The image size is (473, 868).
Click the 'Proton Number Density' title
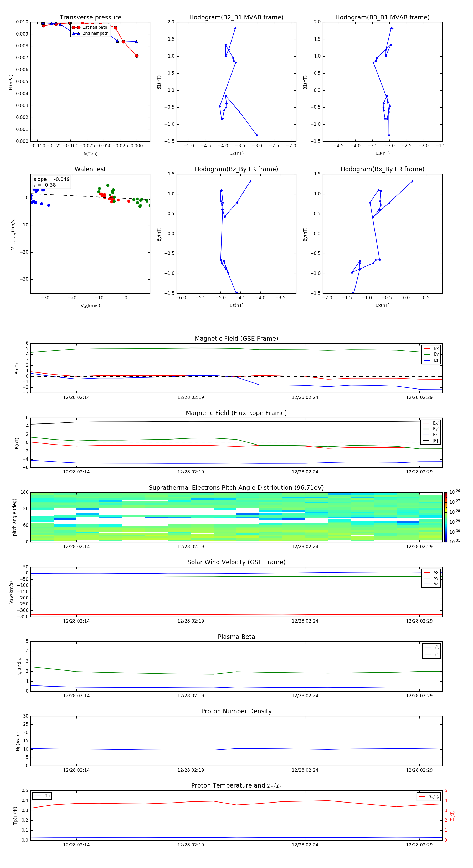(236, 711)
